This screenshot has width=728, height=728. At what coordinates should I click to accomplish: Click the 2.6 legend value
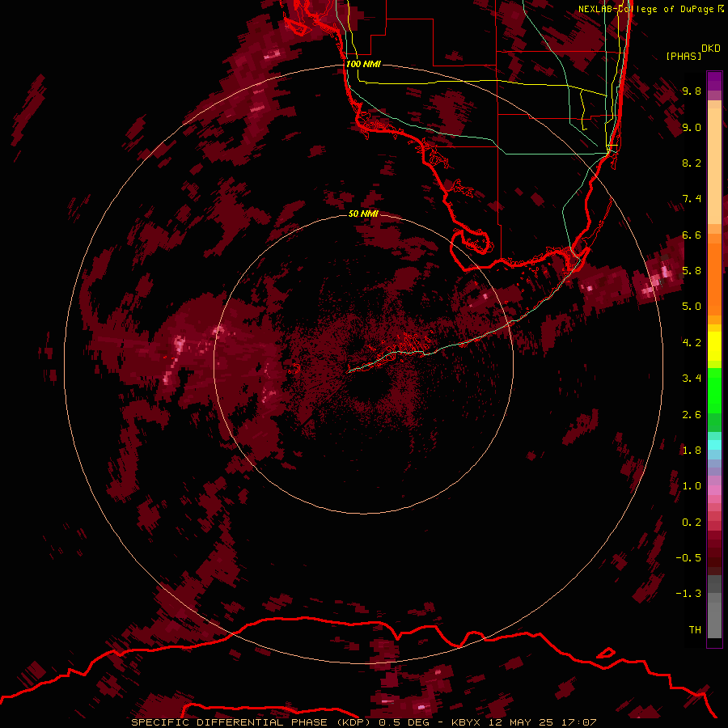(x=692, y=415)
